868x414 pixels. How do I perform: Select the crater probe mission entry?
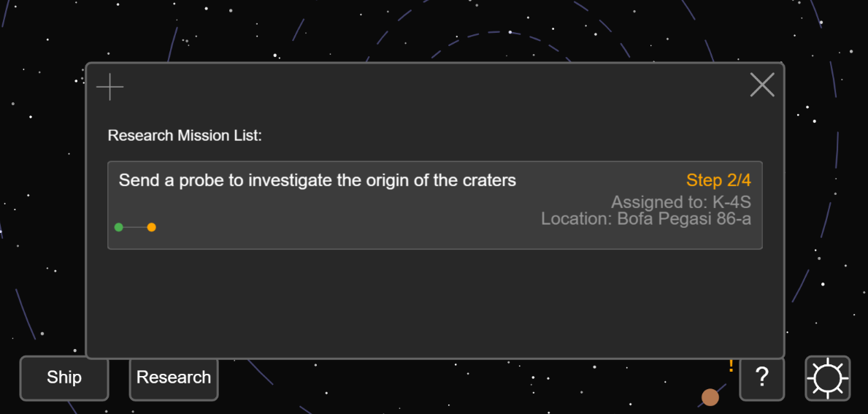coord(434,205)
